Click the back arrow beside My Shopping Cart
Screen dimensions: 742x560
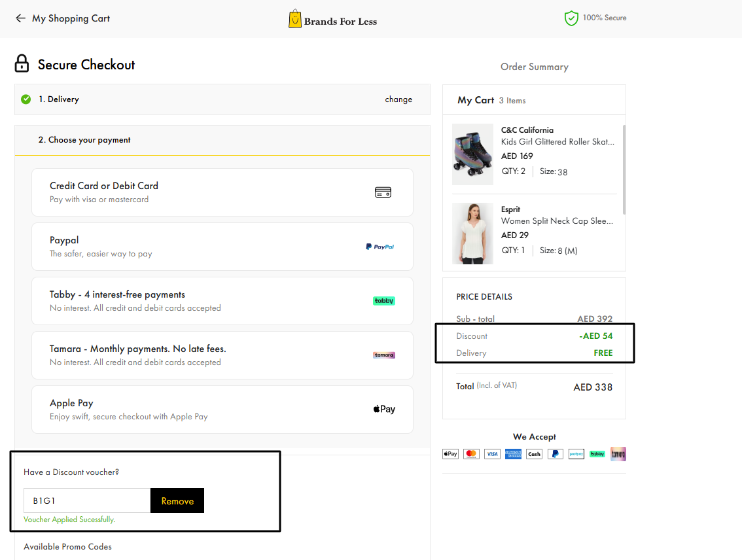(x=20, y=18)
